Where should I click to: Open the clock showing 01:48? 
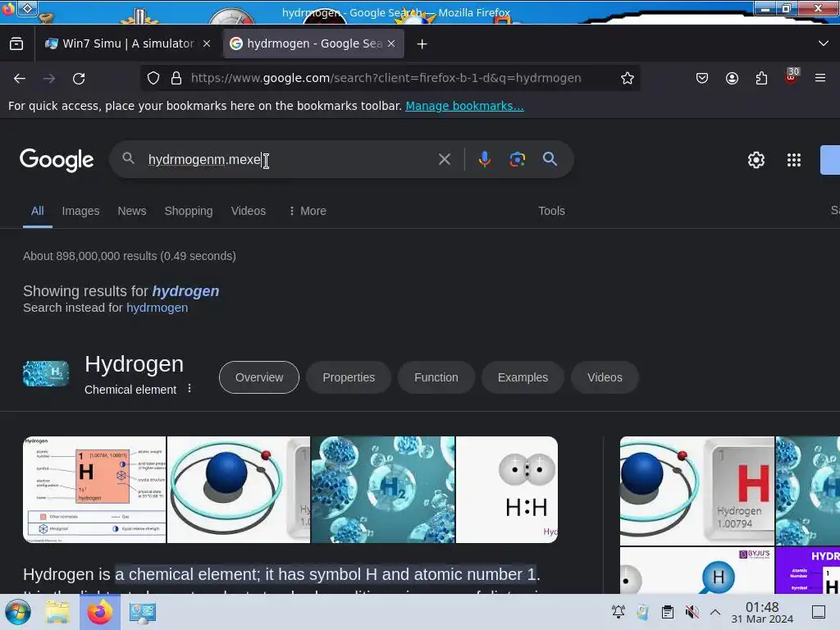(762, 612)
